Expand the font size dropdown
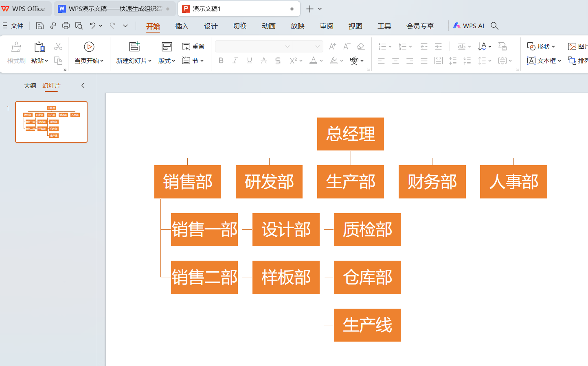Screen dimensions: 588x366 pyautogui.click(x=318, y=46)
